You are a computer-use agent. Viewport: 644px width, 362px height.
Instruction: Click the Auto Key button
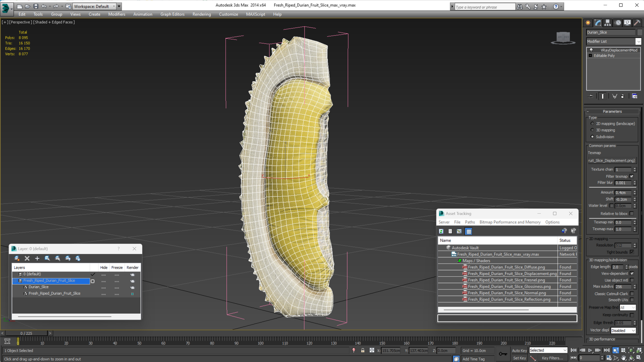click(519, 350)
